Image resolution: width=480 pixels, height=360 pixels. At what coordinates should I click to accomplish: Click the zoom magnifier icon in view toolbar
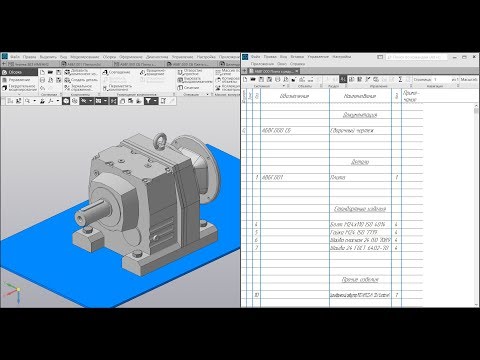(27, 101)
